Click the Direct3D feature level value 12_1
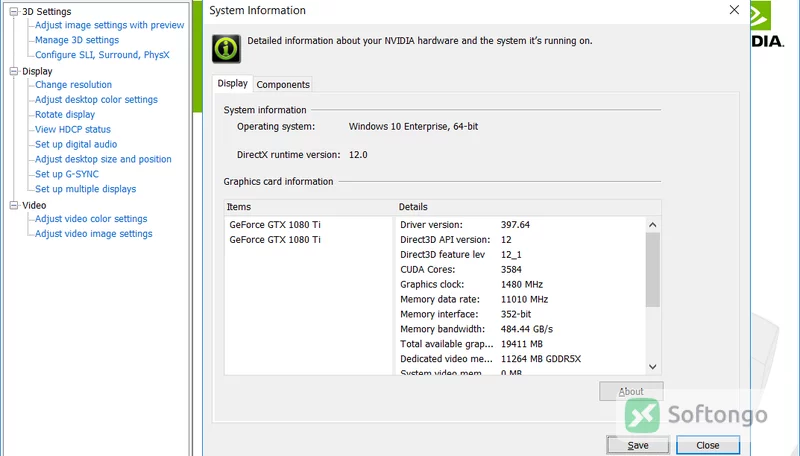The image size is (800, 456). coord(511,255)
